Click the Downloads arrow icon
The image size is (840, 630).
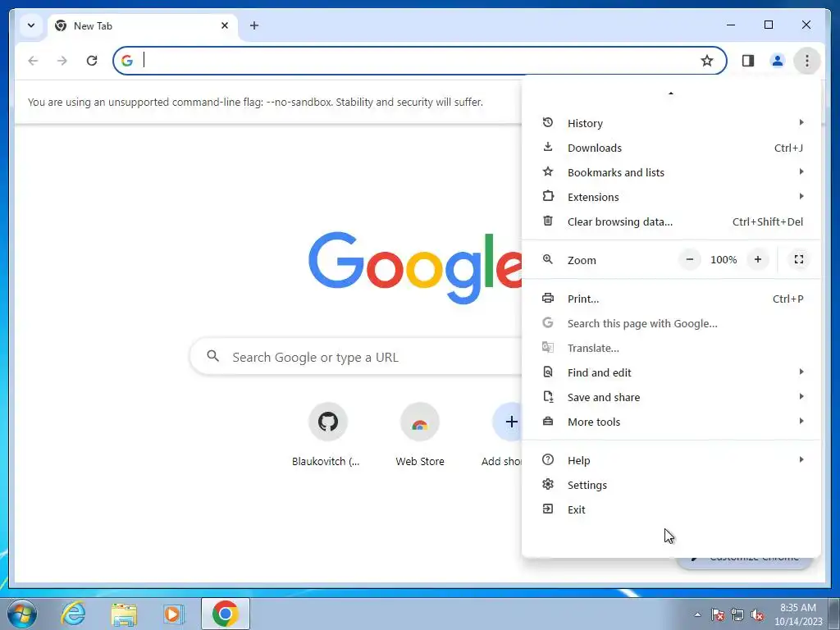coord(547,147)
